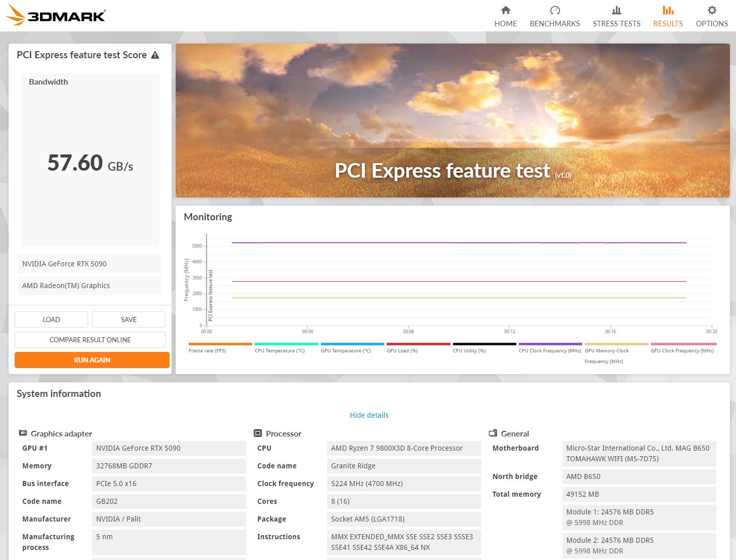Click the Results chart icon

668,10
